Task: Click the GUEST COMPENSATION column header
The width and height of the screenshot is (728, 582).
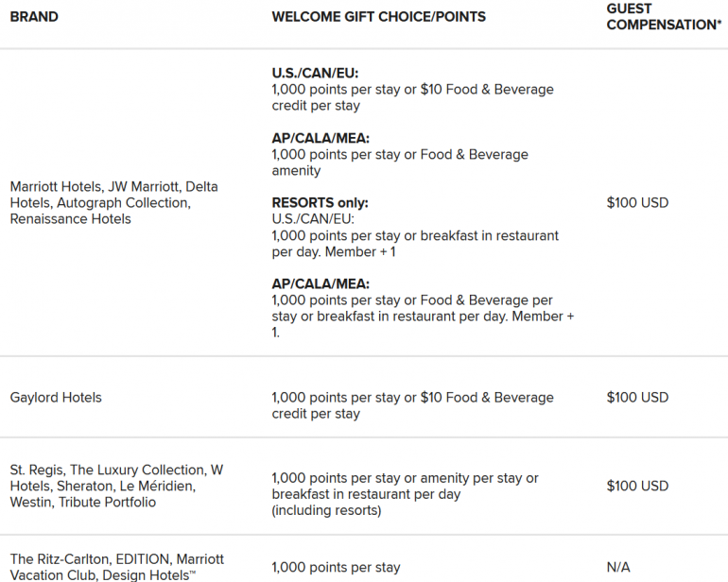Action: pyautogui.click(x=663, y=17)
